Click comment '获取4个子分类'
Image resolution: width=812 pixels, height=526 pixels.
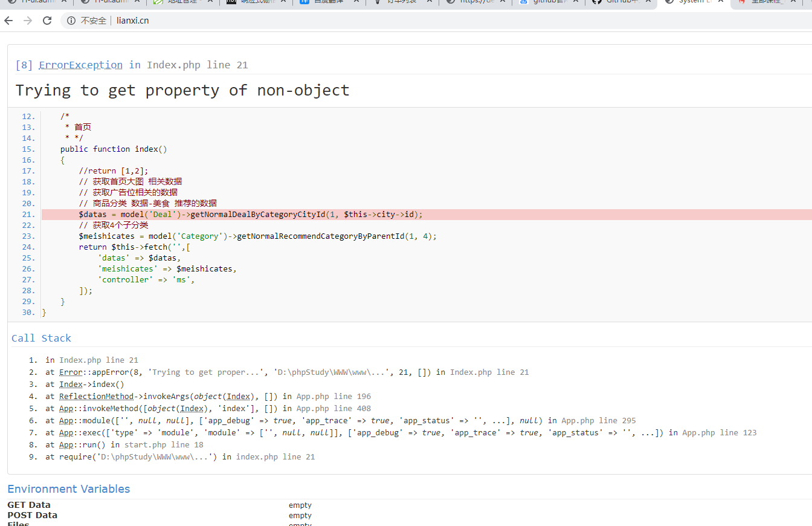point(114,225)
